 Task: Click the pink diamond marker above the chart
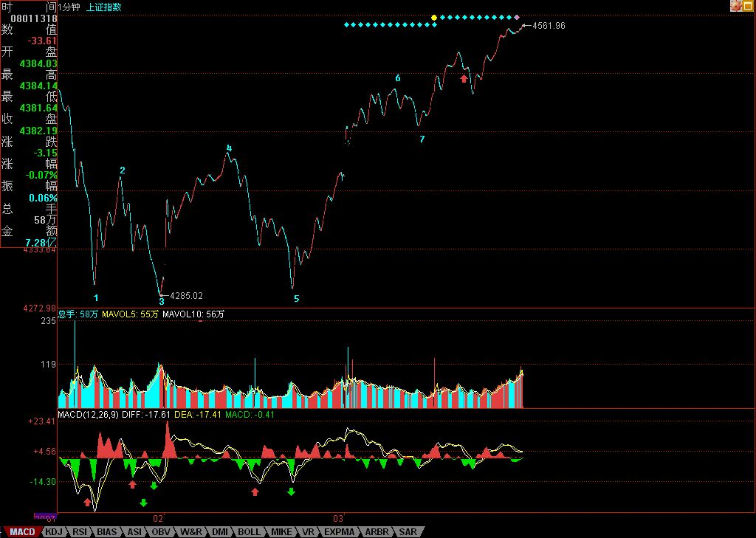tap(517, 16)
